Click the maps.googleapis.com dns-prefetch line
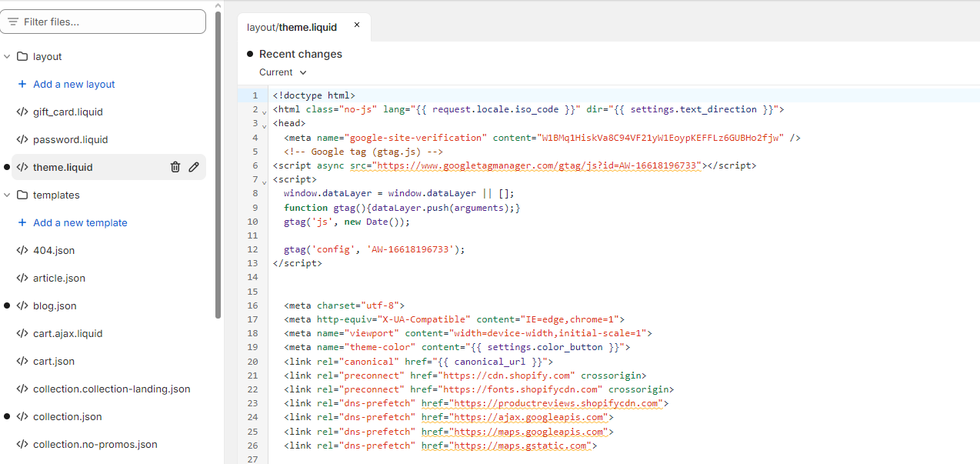The height and width of the screenshot is (464, 980). 448,432
